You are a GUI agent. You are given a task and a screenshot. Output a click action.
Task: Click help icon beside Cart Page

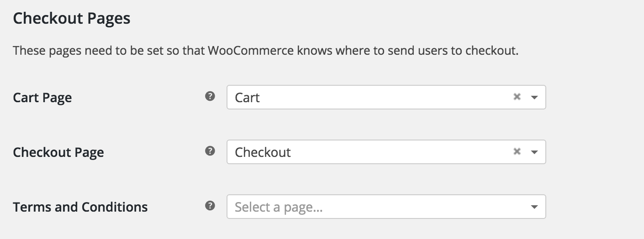point(210,96)
